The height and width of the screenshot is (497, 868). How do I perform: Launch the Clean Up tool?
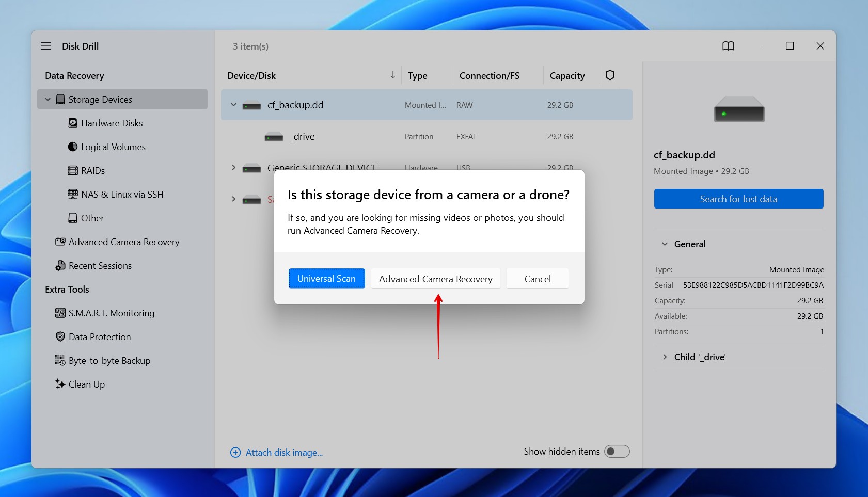point(86,384)
